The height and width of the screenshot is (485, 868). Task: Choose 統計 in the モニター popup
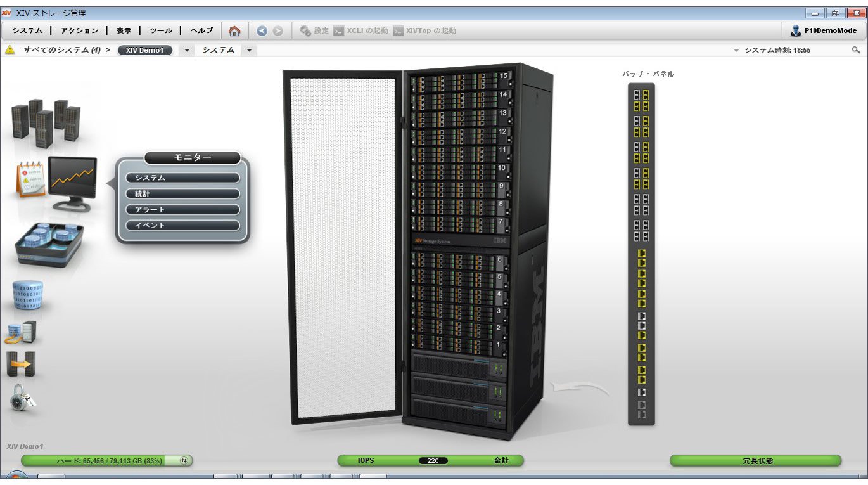point(182,194)
